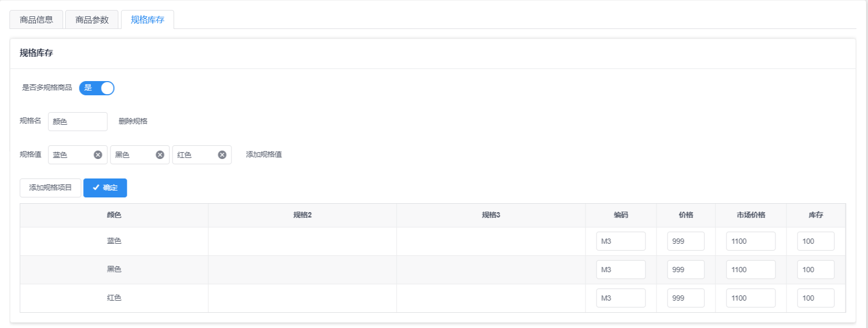Edit the 黑色 row 价格 field
Image resolution: width=868 pixels, height=328 pixels.
click(685, 270)
